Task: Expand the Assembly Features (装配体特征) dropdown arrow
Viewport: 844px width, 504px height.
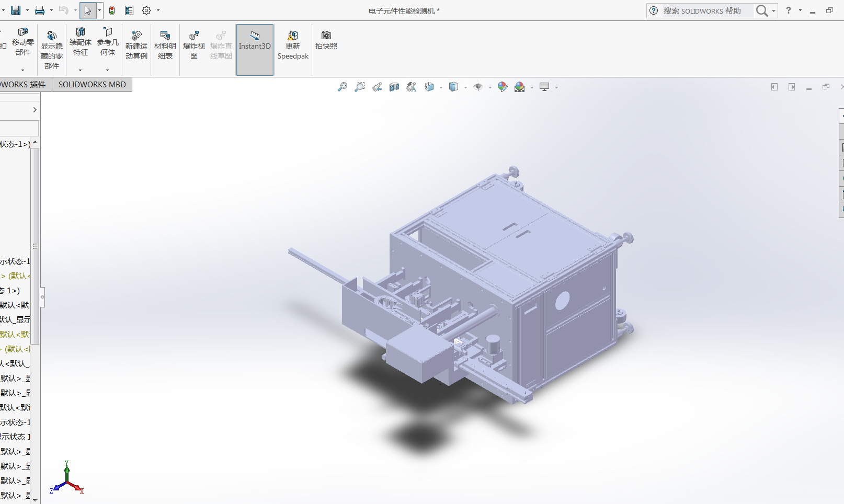Action: tap(80, 70)
